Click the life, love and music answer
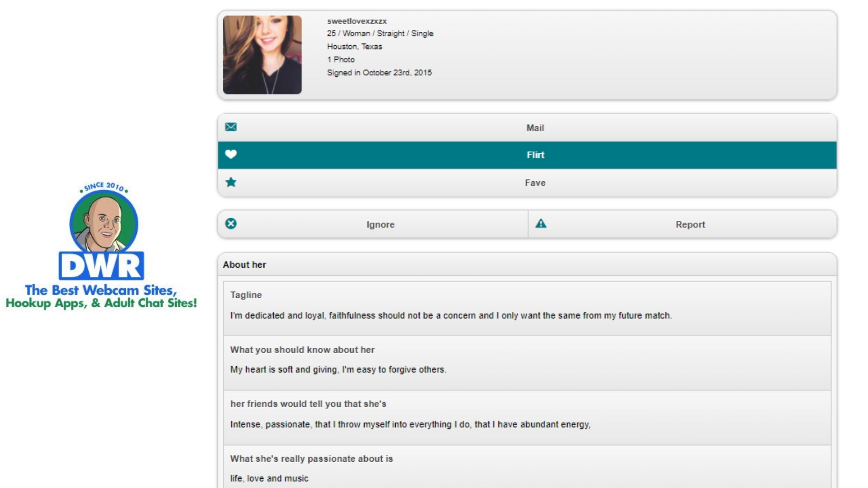868x488 pixels. (x=269, y=479)
